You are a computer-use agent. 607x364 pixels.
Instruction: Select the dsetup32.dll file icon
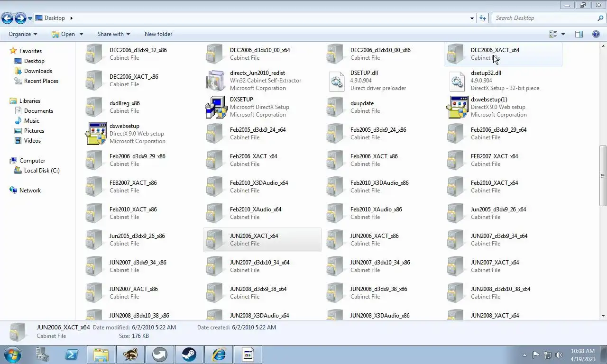(457, 81)
